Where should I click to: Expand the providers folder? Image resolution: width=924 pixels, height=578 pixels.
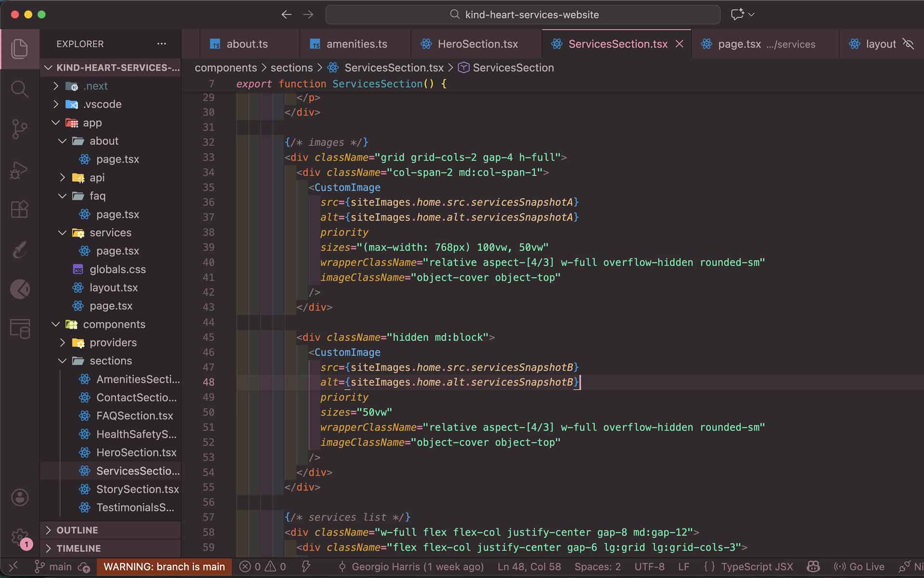pos(113,342)
